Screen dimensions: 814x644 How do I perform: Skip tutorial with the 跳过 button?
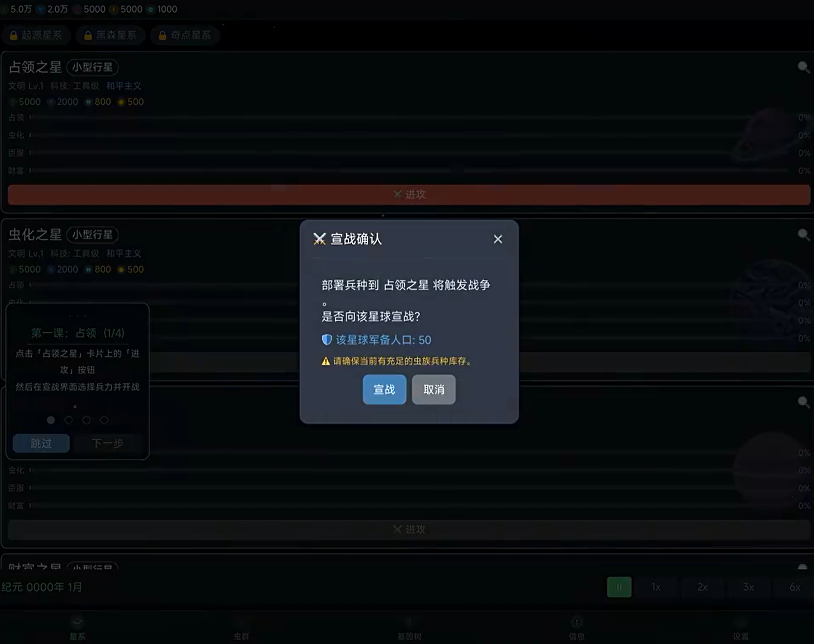coord(41,443)
